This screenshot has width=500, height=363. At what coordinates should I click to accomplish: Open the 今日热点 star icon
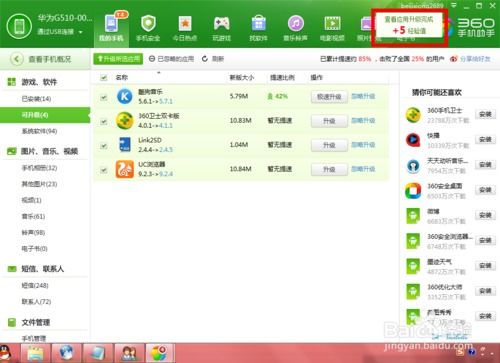point(185,24)
